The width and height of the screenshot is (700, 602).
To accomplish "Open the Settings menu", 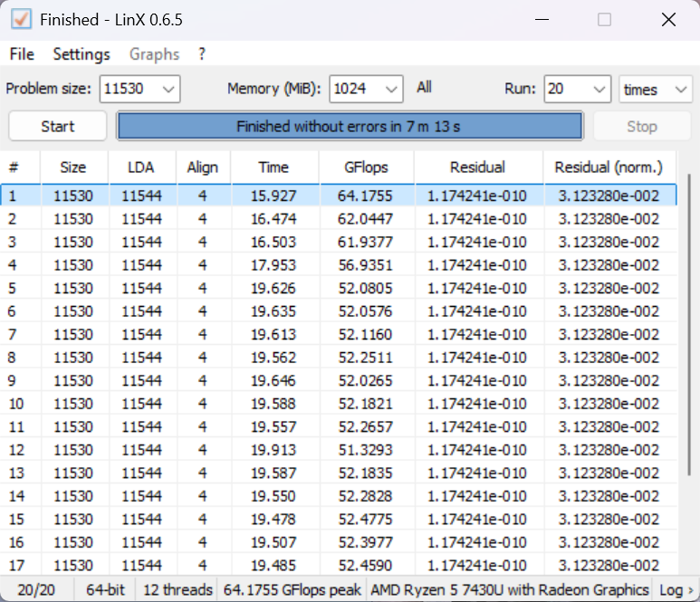I will (x=82, y=54).
